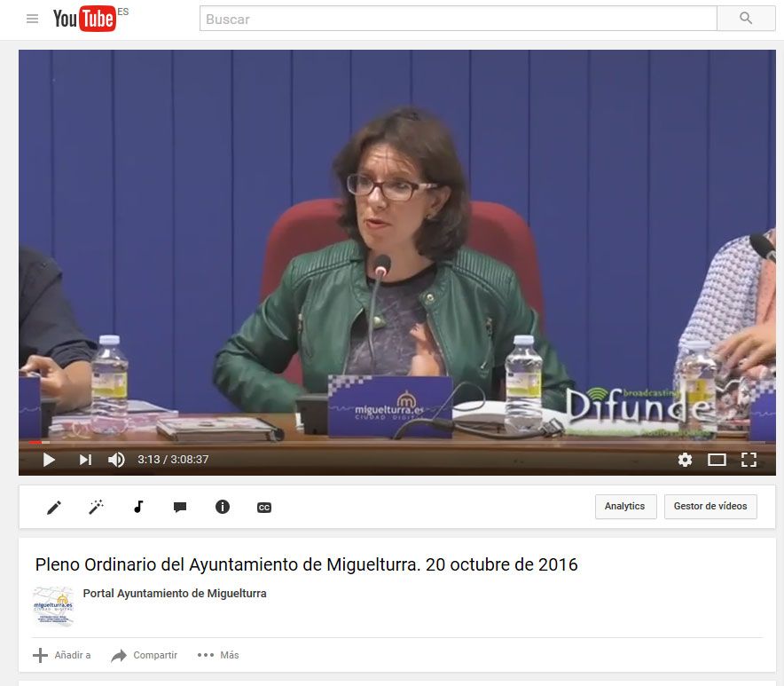
Task: Open the magic wand enhancements tool
Action: (96, 507)
